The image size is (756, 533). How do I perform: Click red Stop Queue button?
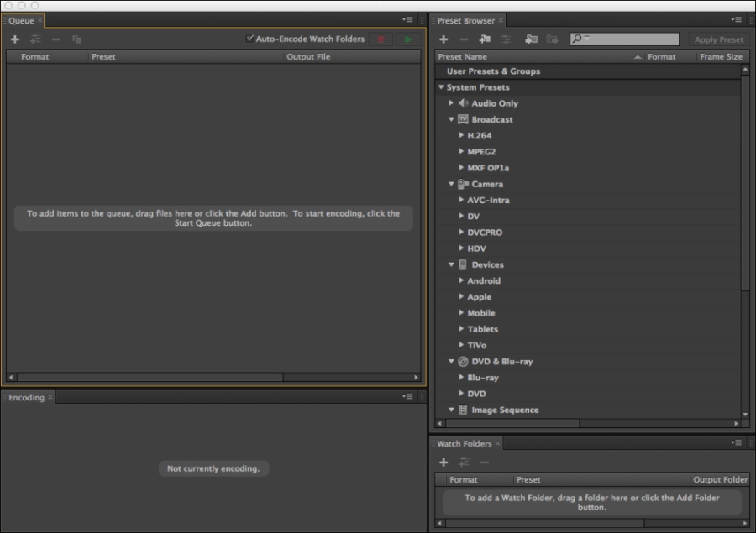point(381,39)
